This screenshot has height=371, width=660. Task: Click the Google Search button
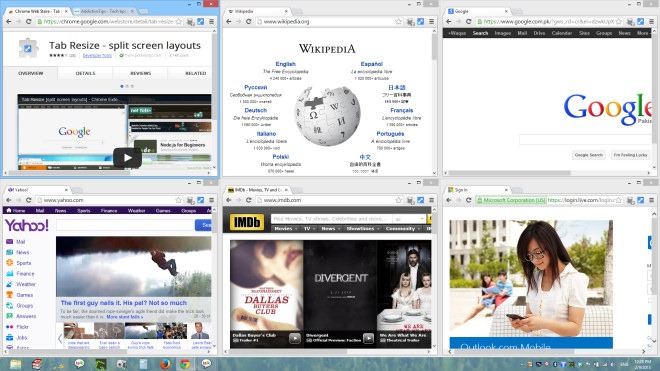[588, 155]
